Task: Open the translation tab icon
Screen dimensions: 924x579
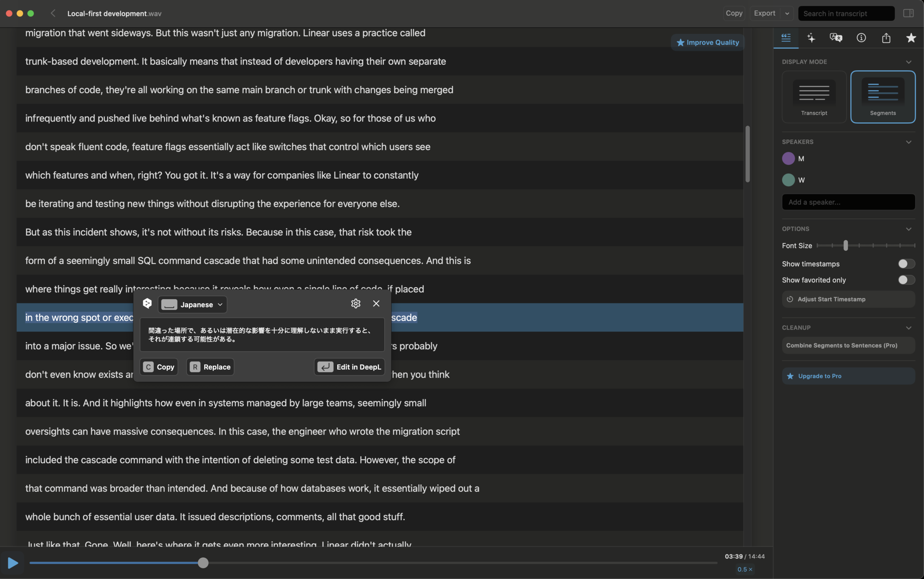Action: [836, 38]
